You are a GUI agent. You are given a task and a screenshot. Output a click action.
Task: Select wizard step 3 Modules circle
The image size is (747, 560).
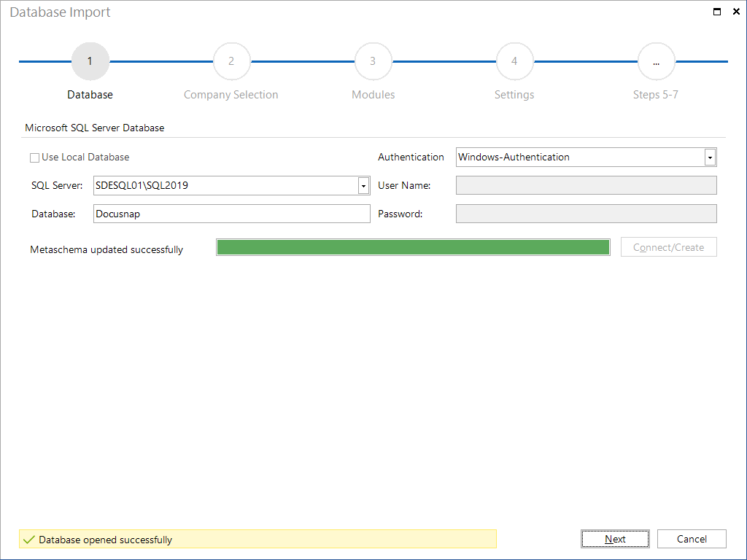click(x=373, y=61)
